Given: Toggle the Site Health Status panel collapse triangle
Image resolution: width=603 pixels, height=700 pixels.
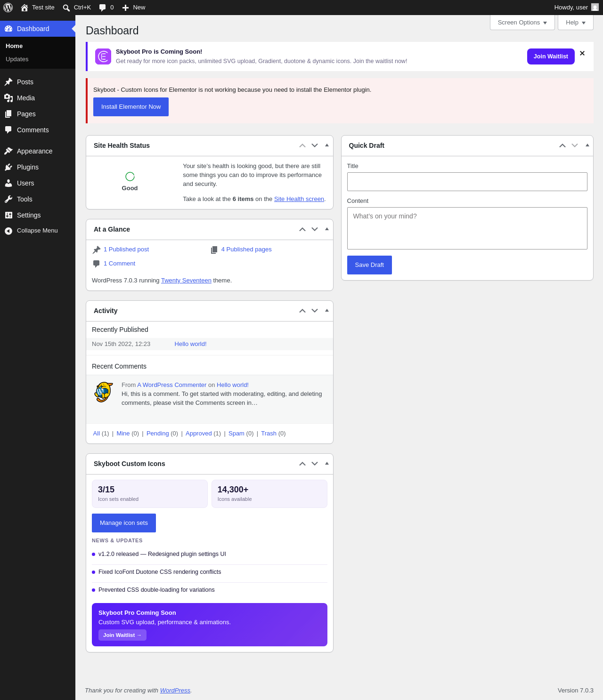Looking at the screenshot, I should click(327, 145).
